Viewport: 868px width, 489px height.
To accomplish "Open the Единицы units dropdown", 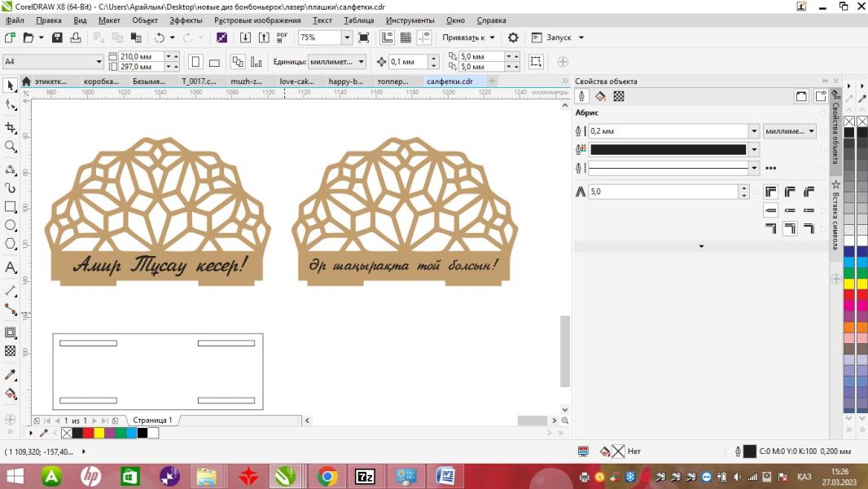I will pyautogui.click(x=361, y=61).
